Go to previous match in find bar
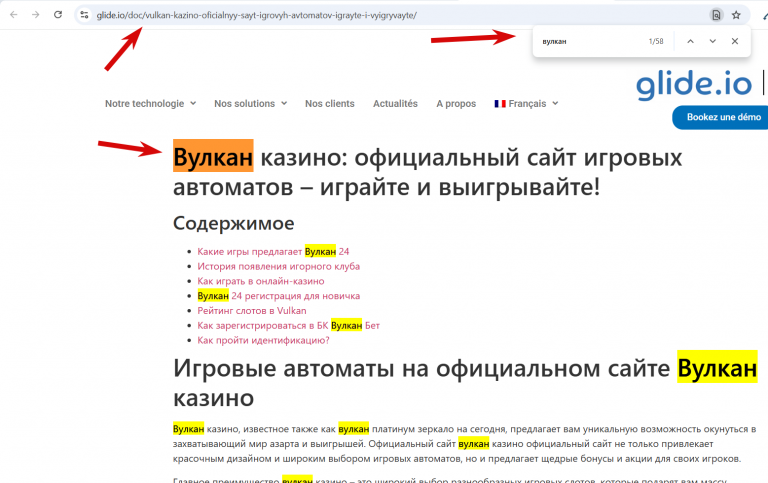 click(x=690, y=41)
